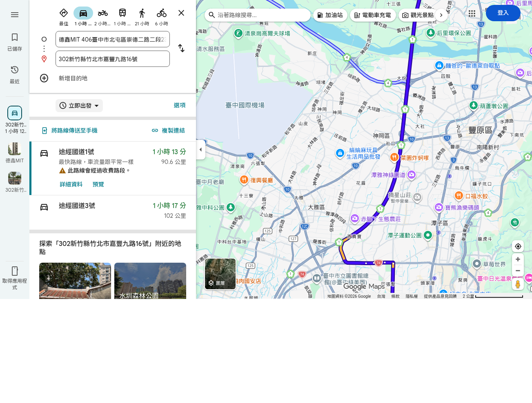532x403 pixels.
Task: Click the 葫蘆墩公園 park marker
Action: pyautogui.click(x=473, y=105)
